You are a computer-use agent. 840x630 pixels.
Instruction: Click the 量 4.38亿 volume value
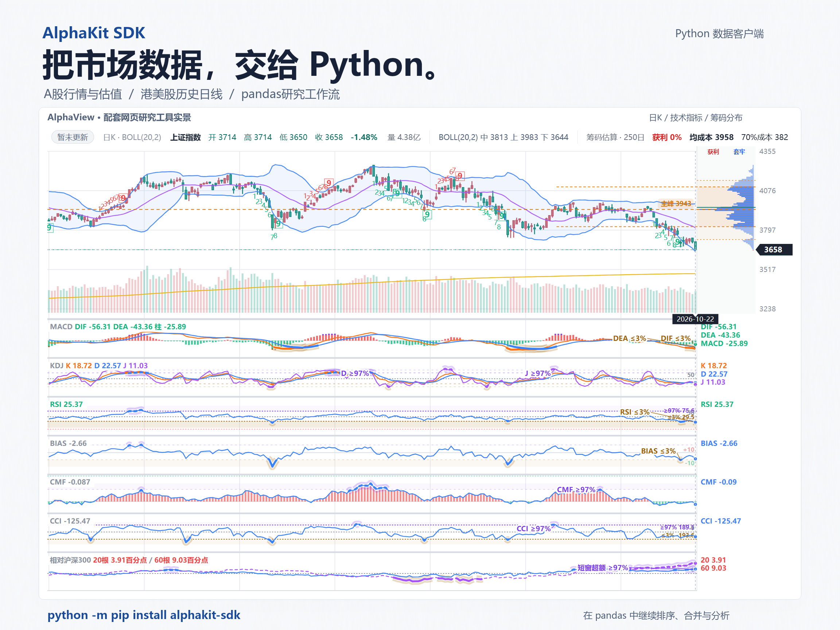[x=404, y=137]
